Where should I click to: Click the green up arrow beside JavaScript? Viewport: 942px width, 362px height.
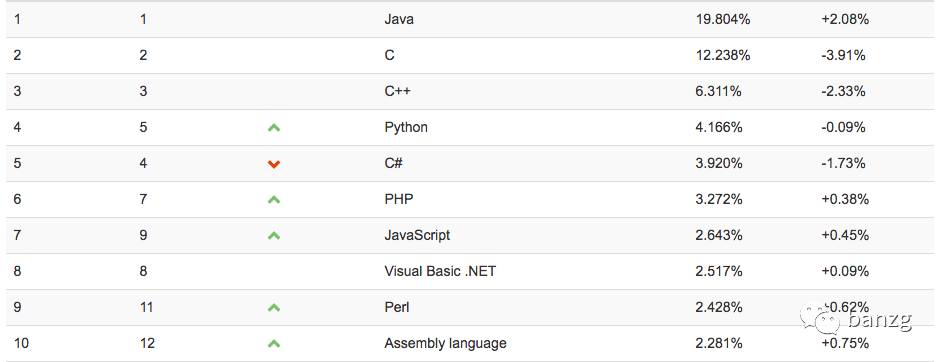tap(274, 236)
